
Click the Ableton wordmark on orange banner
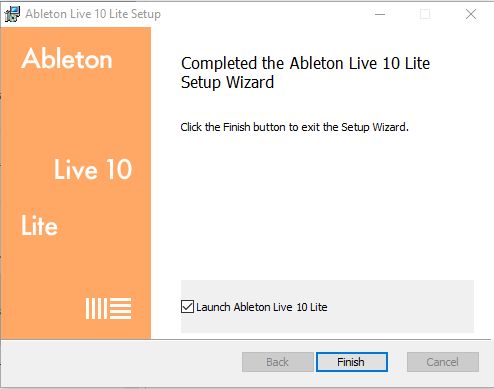67,59
